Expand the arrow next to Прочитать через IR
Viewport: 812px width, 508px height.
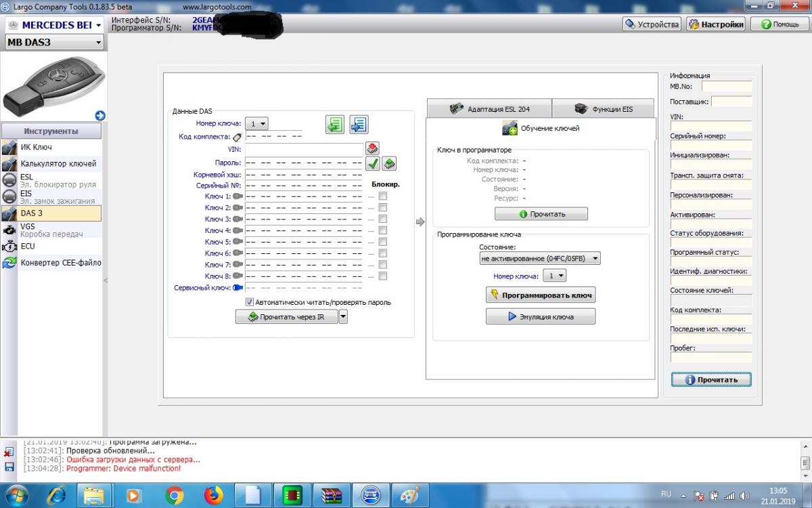(342, 316)
